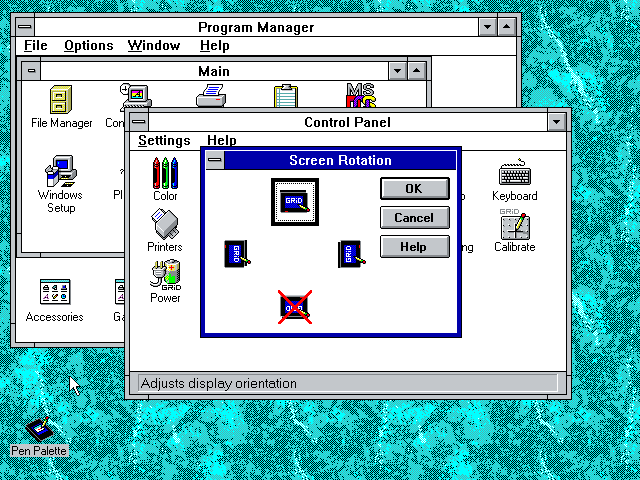Open Program Manager Options menu

point(89,45)
